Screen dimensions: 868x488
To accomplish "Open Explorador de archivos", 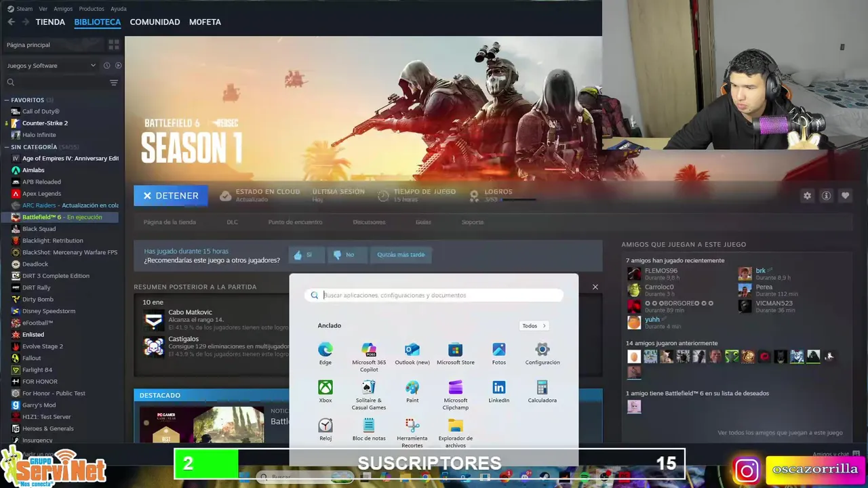I will (456, 433).
